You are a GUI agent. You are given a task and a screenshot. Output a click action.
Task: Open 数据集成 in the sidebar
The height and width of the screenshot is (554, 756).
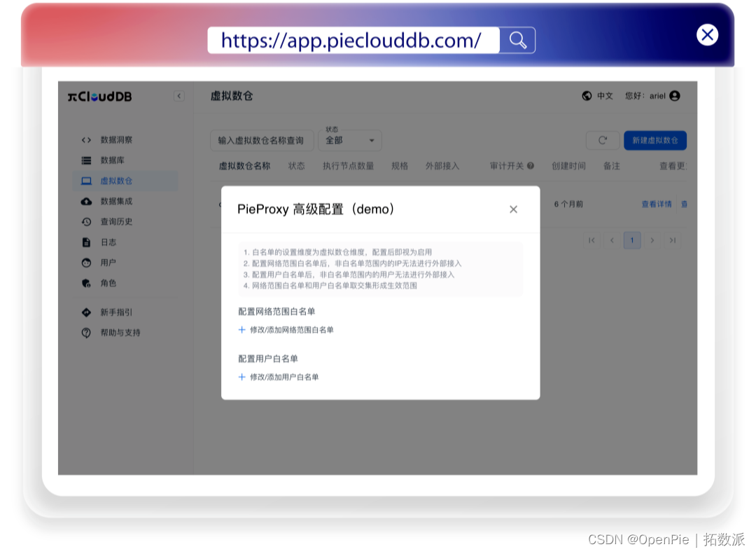click(125, 201)
